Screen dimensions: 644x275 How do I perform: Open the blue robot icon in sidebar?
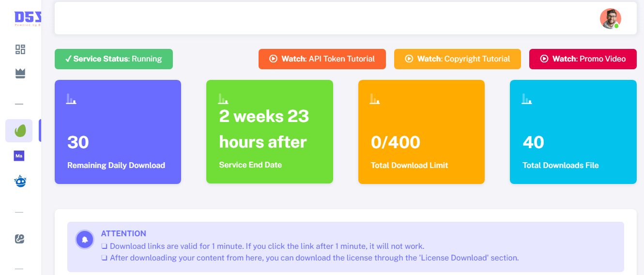(x=20, y=181)
